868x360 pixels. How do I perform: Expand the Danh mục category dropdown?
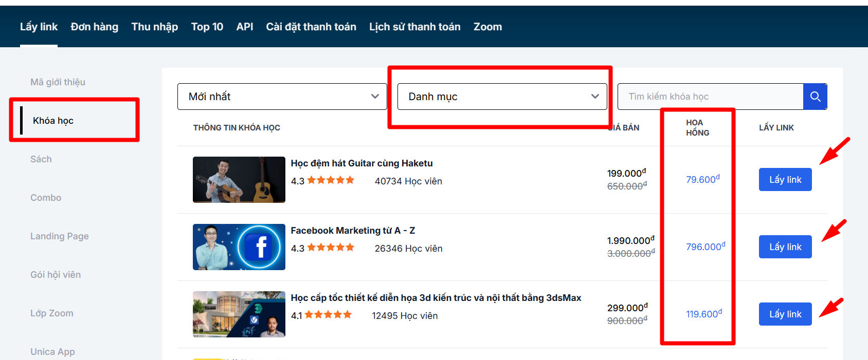pos(502,97)
